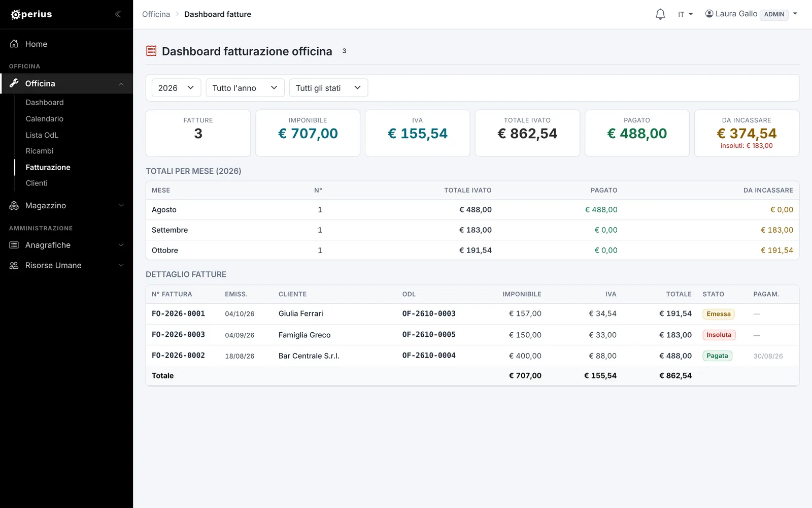Open work order OF-2610-0005
The width and height of the screenshot is (812, 508).
point(429,334)
